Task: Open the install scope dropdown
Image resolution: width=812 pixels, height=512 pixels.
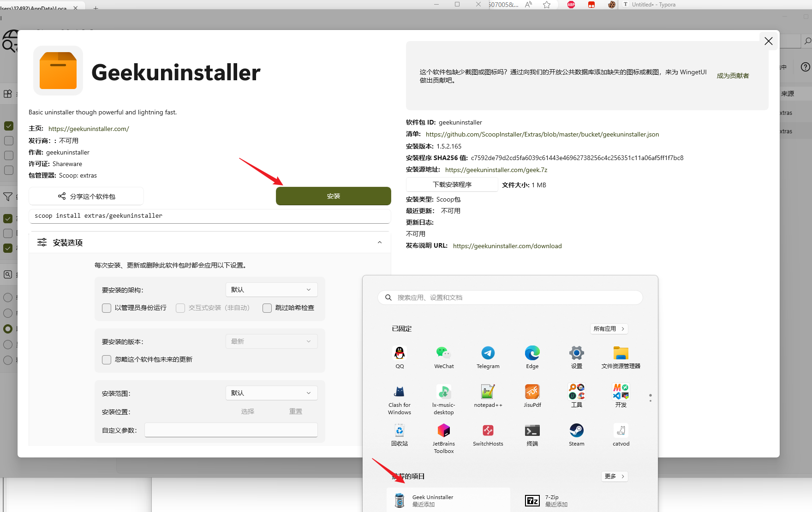Action: tap(271, 393)
